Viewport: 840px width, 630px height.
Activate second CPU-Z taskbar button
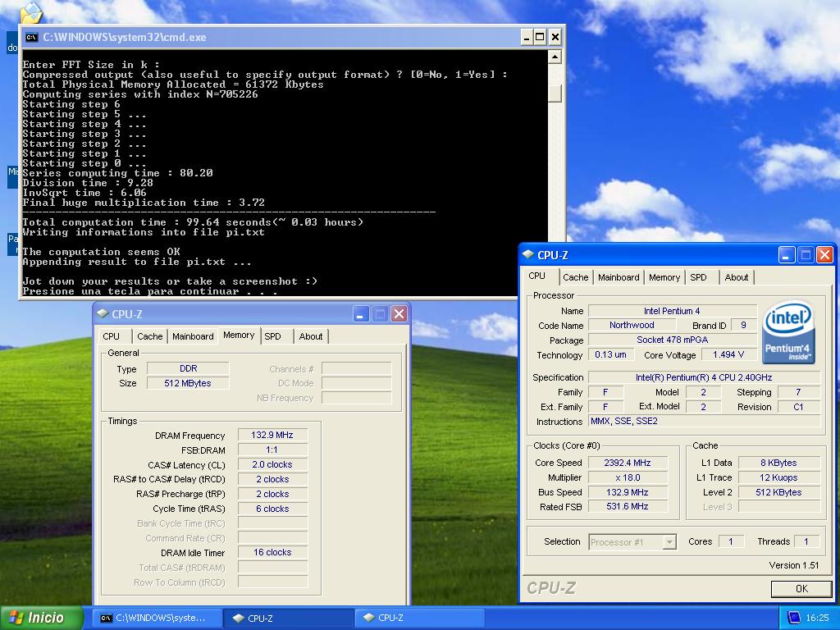419,619
